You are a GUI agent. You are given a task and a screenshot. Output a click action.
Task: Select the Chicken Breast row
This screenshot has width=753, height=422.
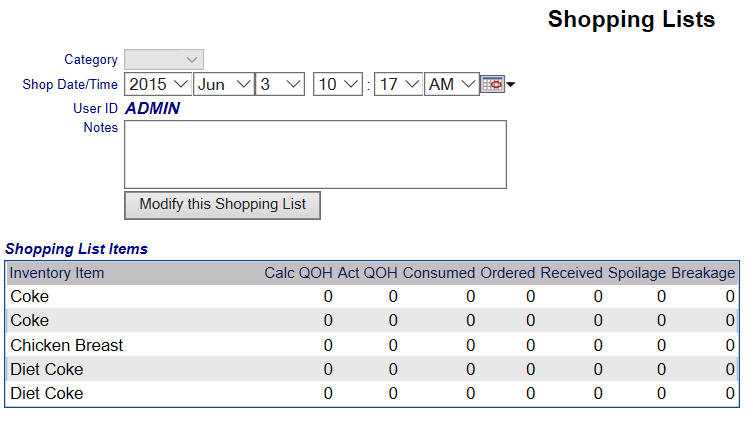pyautogui.click(x=372, y=345)
